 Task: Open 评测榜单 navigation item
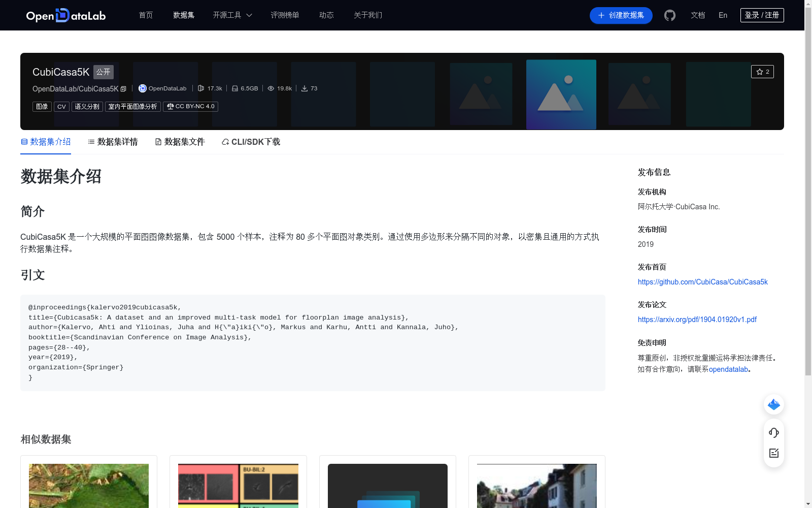click(285, 15)
